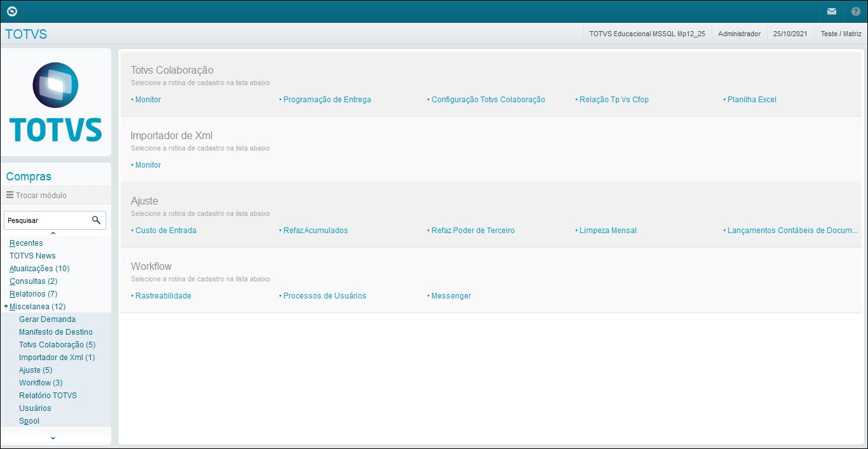Click Administrador user label

(x=739, y=34)
